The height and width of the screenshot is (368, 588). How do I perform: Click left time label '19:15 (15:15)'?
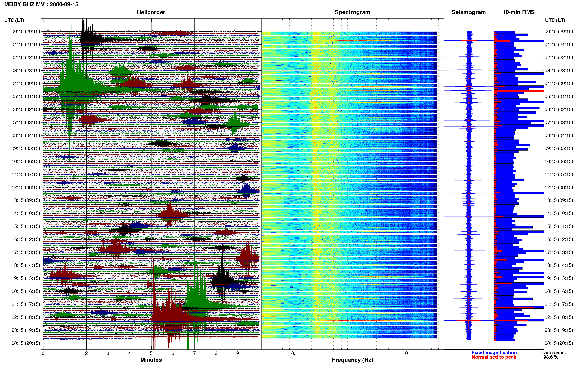(26, 278)
